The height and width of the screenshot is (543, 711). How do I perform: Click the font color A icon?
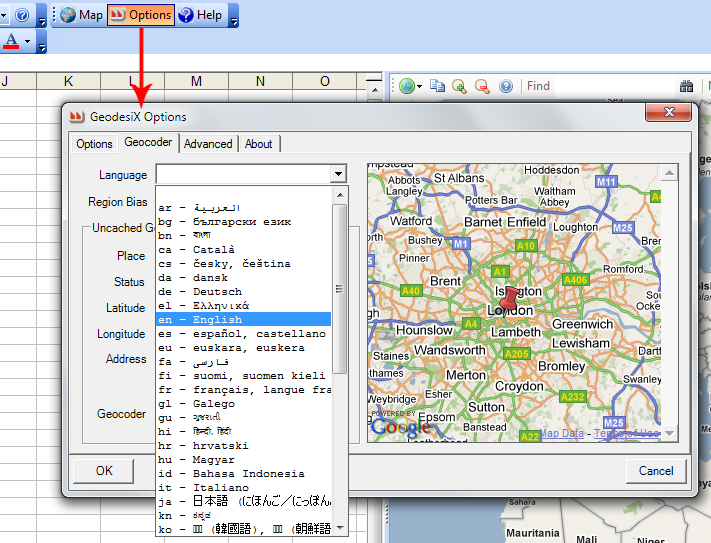11,41
